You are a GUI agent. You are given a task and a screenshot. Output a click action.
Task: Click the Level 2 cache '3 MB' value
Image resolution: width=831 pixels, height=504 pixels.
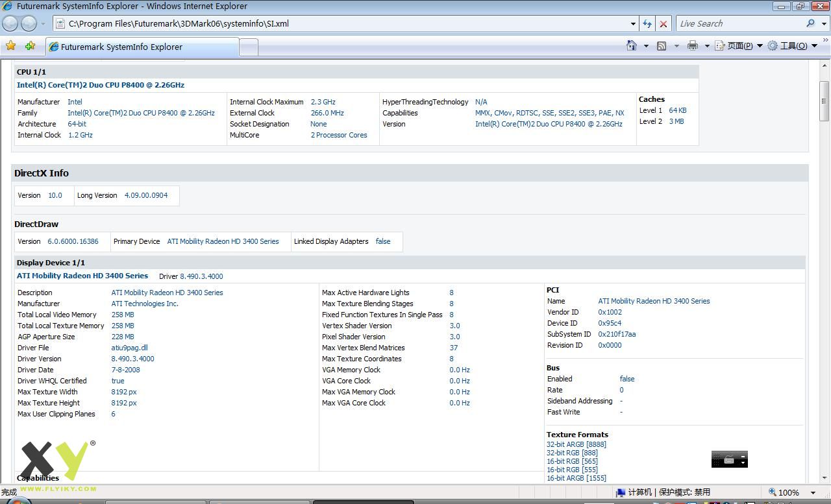coord(676,121)
